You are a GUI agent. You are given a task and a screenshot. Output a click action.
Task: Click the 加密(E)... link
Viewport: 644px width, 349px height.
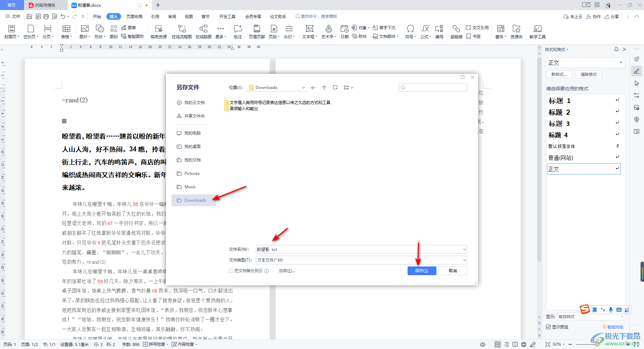pos(287,271)
